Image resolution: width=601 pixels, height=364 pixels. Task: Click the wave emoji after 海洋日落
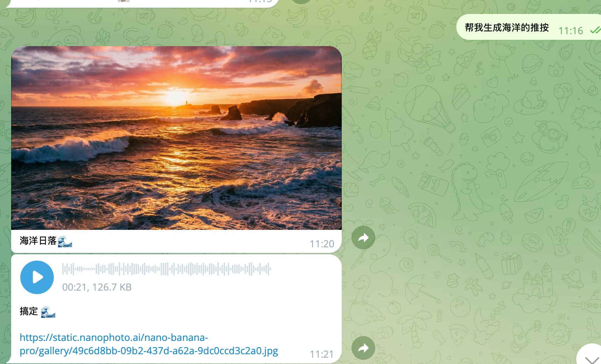tap(65, 241)
